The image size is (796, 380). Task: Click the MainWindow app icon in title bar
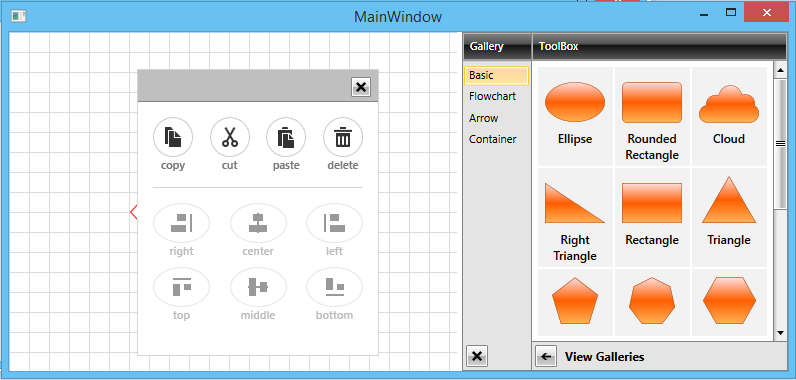(18, 16)
